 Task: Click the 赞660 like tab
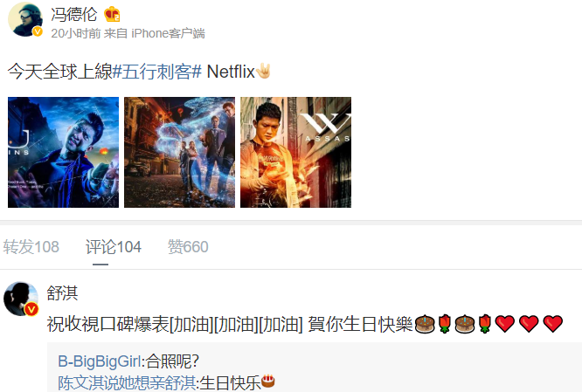click(188, 247)
